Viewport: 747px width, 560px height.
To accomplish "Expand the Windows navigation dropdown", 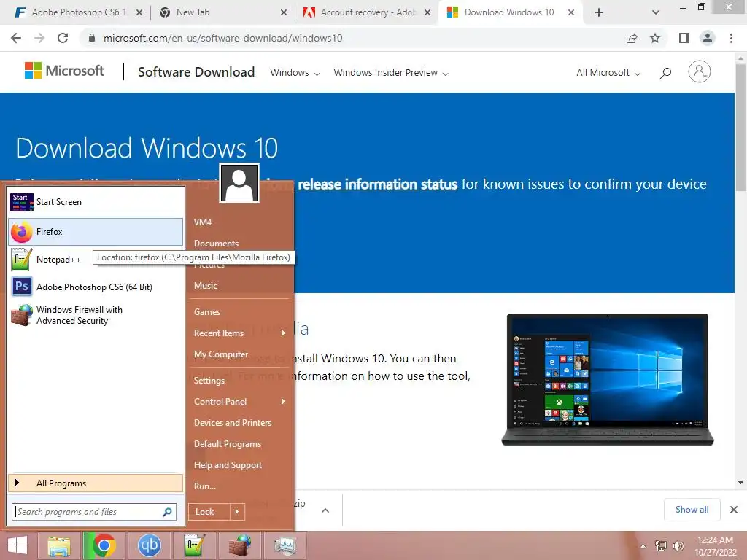I will click(x=295, y=73).
